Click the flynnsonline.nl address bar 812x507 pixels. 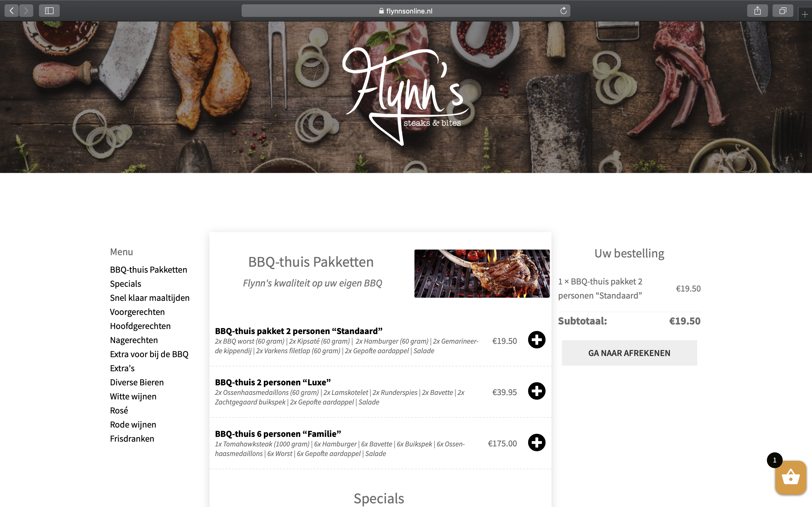point(406,11)
